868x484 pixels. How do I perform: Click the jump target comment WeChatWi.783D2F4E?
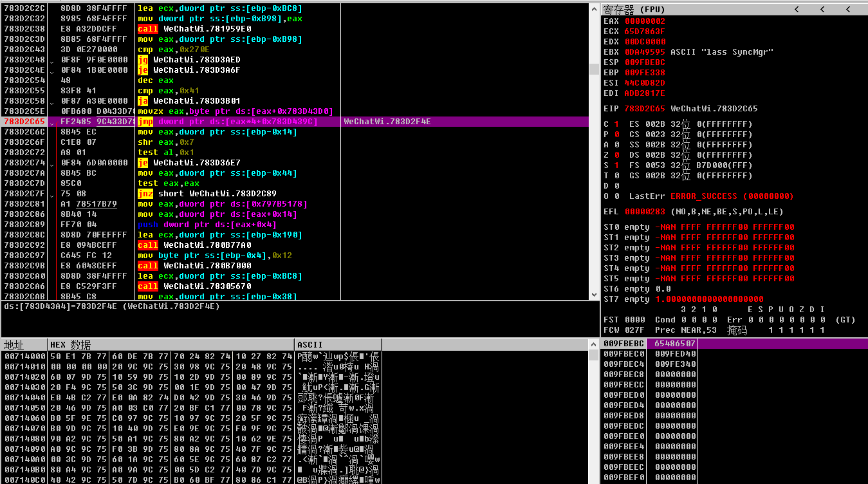click(387, 122)
